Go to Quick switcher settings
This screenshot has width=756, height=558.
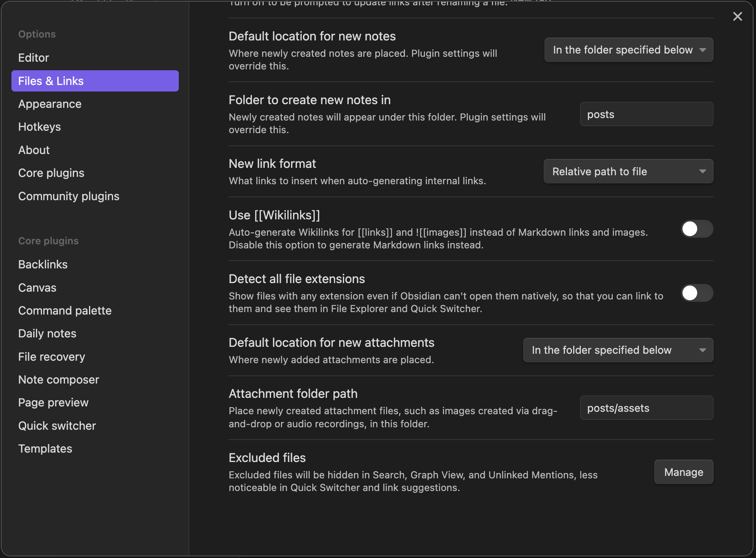point(57,426)
